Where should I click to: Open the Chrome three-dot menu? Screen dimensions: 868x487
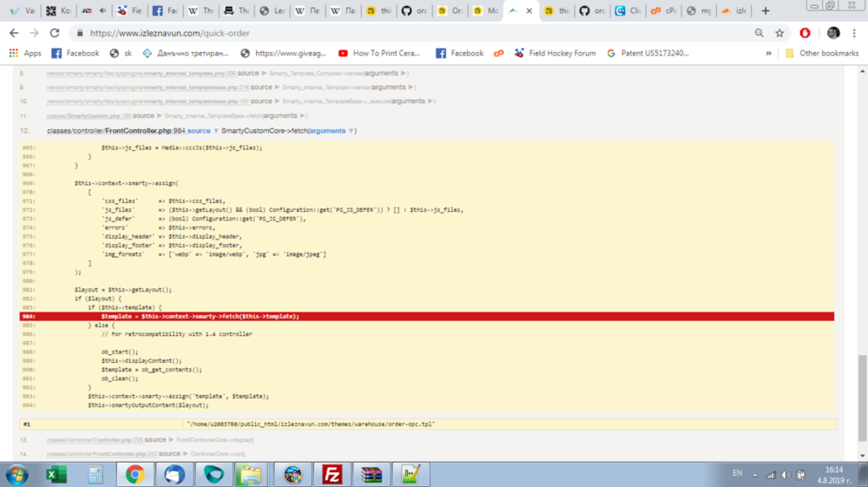pos(856,33)
